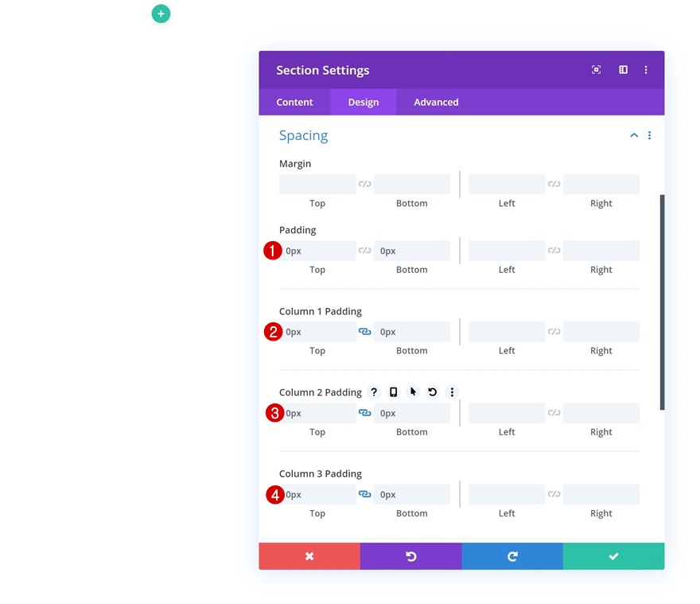Click Column 2 Padding Bottom field
This screenshot has height=604, width=700.
pyautogui.click(x=411, y=413)
